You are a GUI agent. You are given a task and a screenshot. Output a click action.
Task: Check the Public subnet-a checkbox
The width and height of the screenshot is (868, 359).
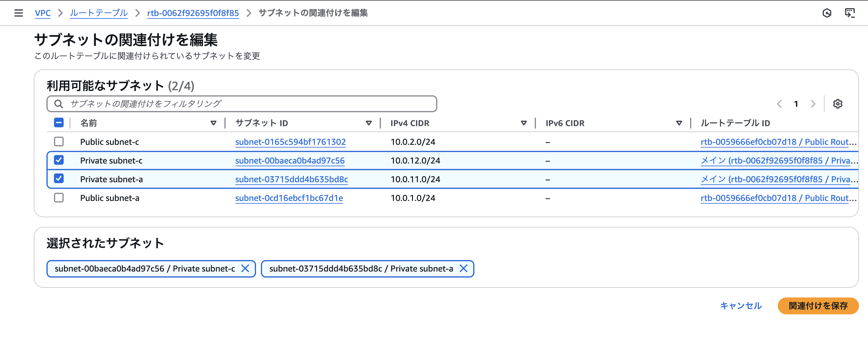[x=59, y=198]
